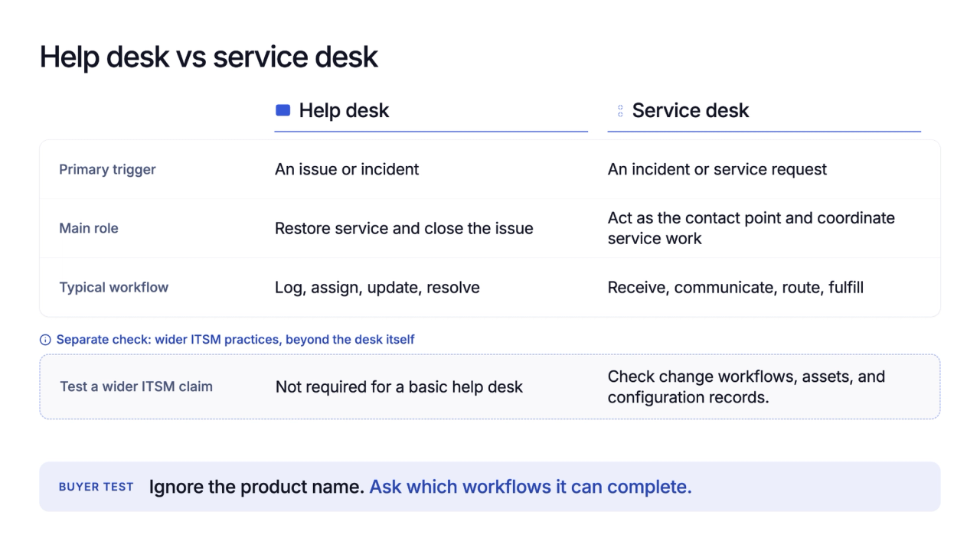Screen dimensions: 980x551
Task: Click the 'BUYER TEST' label
Action: pyautogui.click(x=96, y=487)
